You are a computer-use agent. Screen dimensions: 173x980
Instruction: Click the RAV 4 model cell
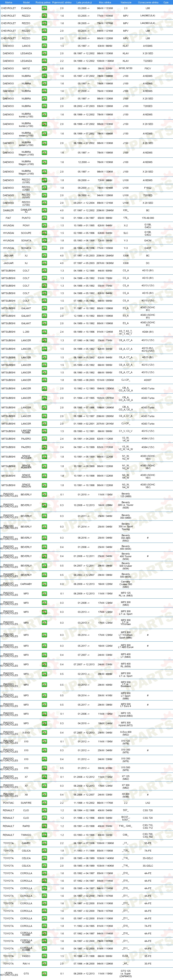pyautogui.click(x=26, y=964)
